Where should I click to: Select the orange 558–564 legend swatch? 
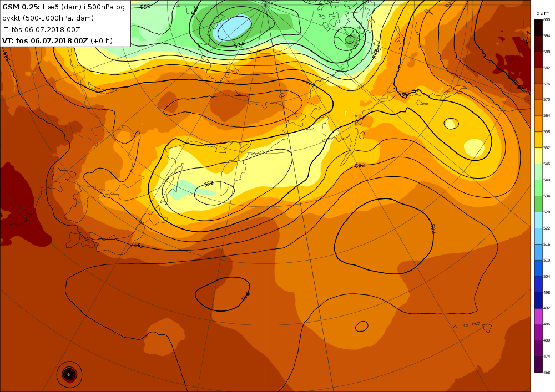pyautogui.click(x=538, y=124)
